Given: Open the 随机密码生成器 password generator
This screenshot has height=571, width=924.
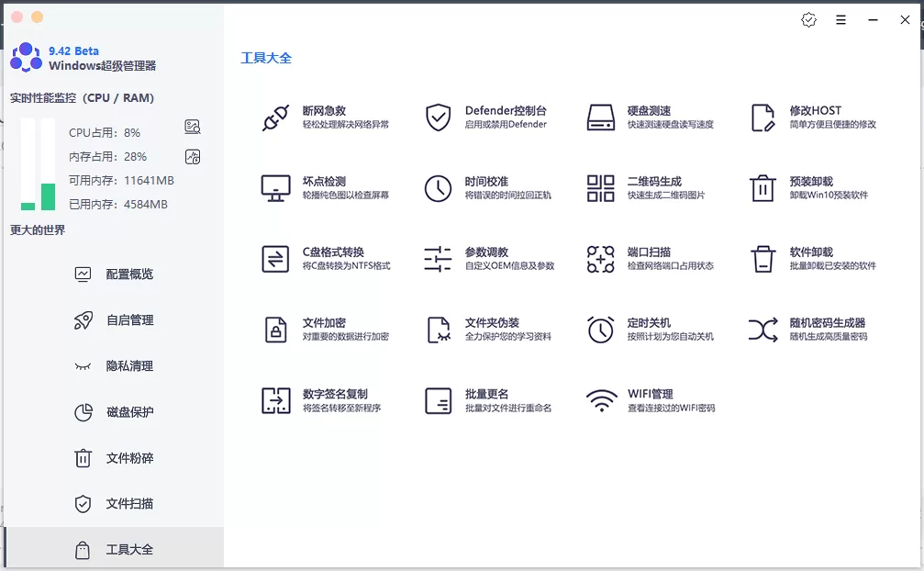Looking at the screenshot, I should (807, 329).
